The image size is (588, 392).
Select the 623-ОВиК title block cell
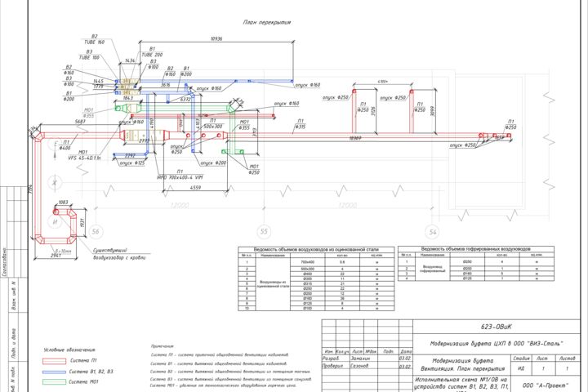(497, 327)
